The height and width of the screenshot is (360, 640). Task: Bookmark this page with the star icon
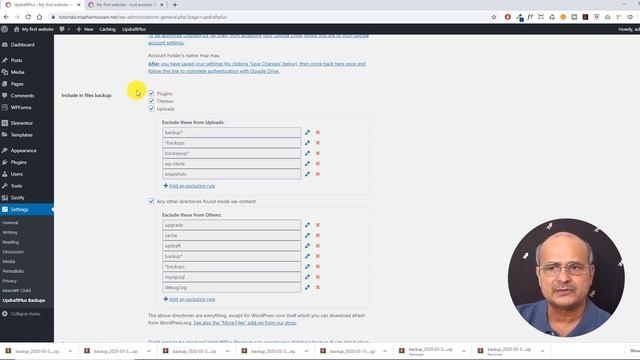pos(494,17)
